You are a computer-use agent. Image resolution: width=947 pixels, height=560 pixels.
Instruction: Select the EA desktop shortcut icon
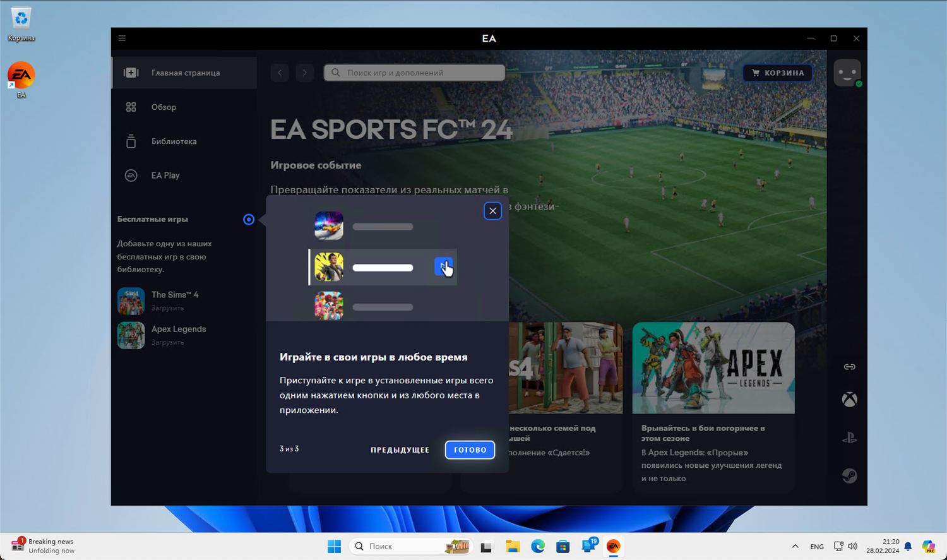coord(21,80)
